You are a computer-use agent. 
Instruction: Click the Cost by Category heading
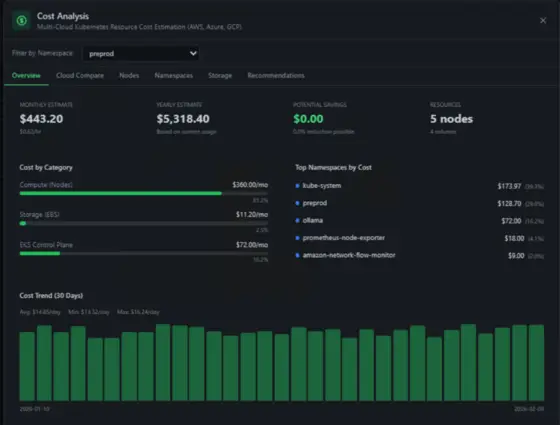point(46,167)
